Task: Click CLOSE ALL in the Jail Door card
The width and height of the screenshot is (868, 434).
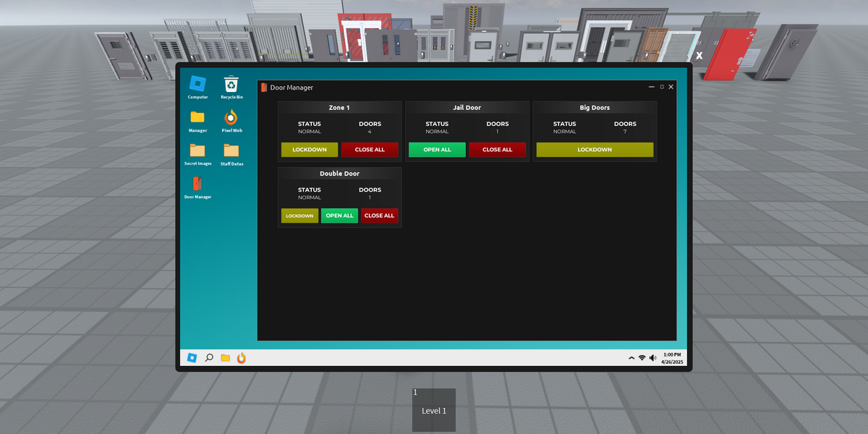Action: [x=497, y=150]
